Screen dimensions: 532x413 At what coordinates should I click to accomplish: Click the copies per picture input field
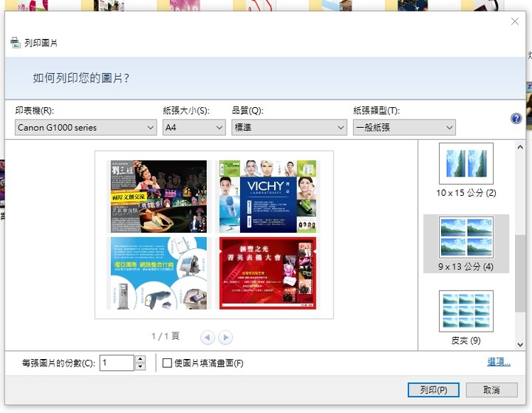(117, 363)
